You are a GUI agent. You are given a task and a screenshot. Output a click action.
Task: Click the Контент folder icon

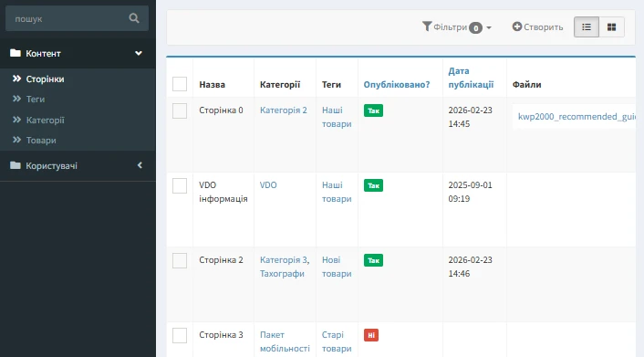16,53
